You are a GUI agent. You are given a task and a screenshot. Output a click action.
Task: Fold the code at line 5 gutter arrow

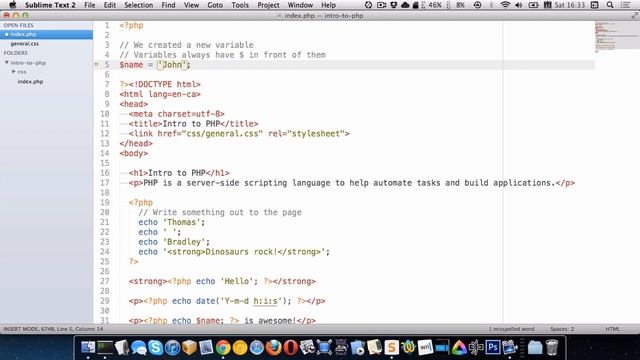click(96, 64)
